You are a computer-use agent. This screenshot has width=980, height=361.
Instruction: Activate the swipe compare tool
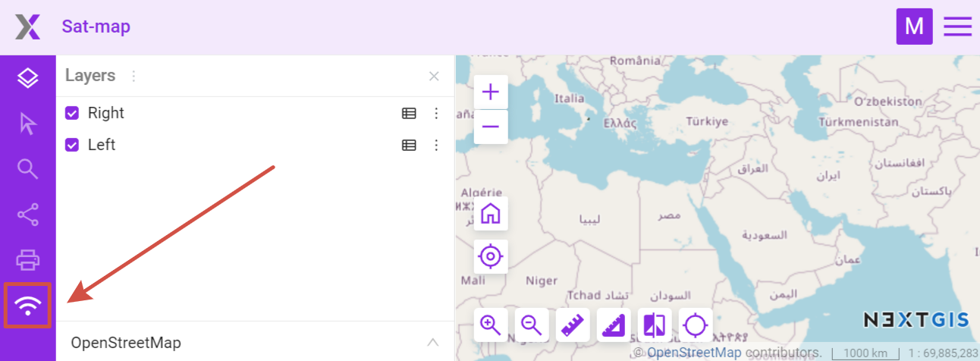[x=655, y=325]
